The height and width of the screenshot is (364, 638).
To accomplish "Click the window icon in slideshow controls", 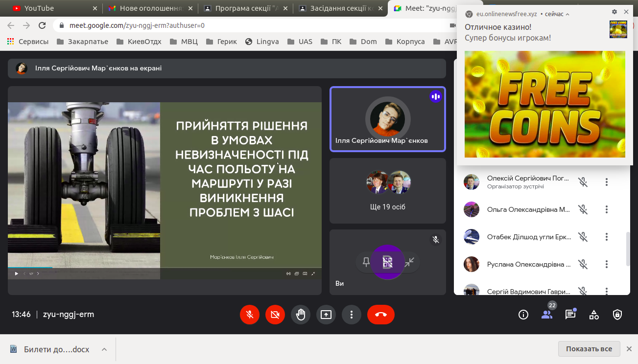I will pos(296,273).
